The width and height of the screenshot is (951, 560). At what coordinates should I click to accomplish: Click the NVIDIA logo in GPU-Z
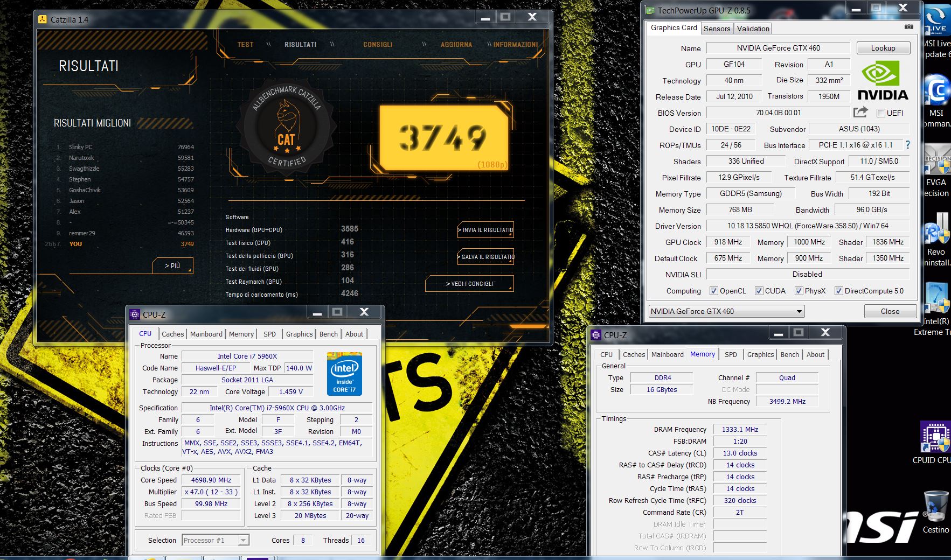pyautogui.click(x=883, y=80)
